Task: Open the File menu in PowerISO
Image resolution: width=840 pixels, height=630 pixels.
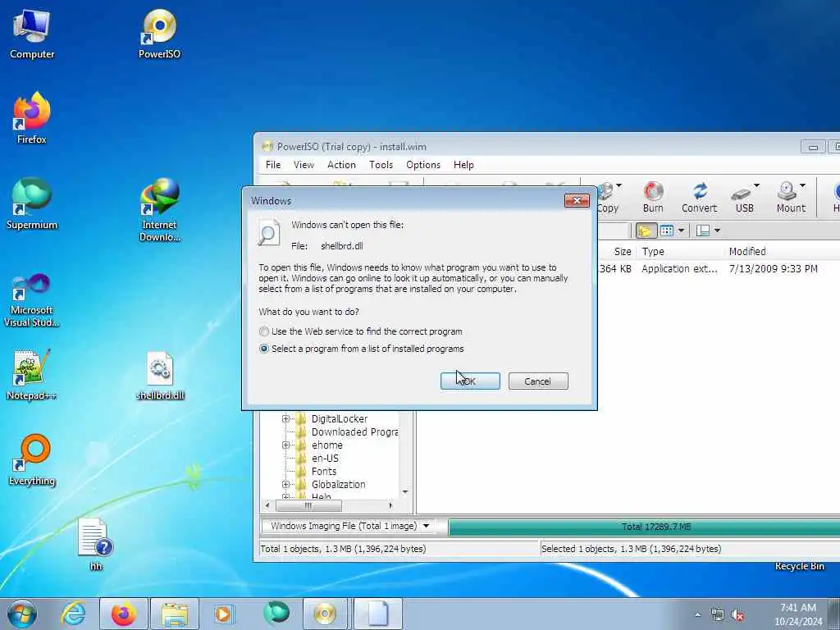Action: click(273, 165)
